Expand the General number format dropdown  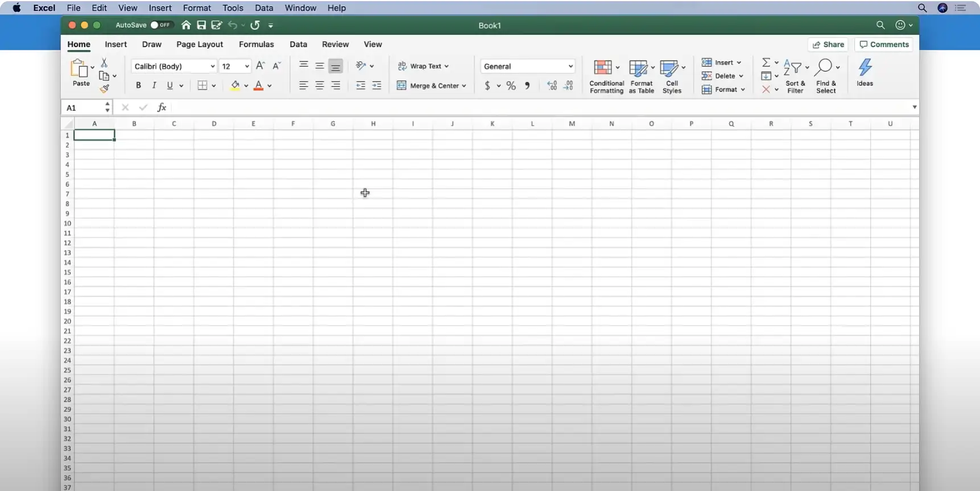570,66
